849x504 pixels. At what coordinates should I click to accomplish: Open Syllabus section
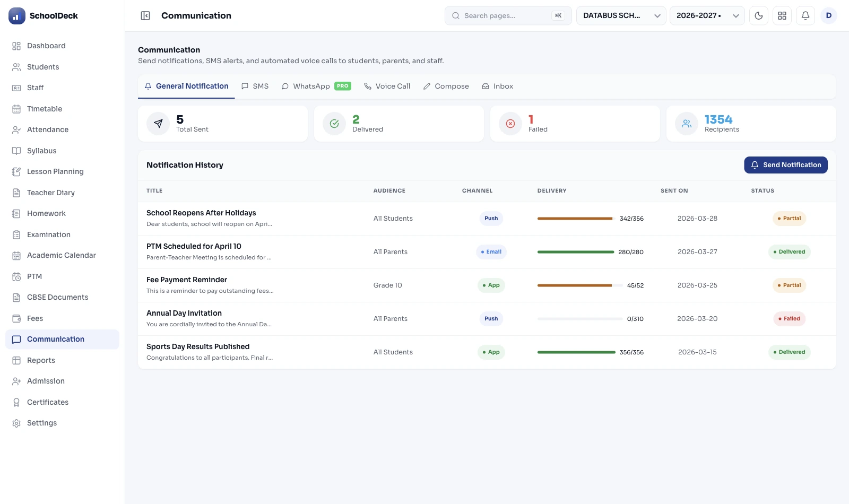tap(62, 151)
